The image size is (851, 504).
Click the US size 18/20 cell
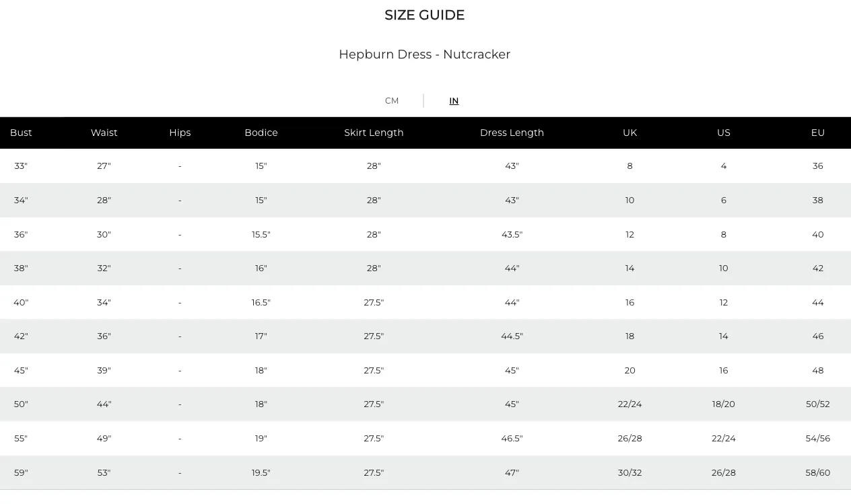pos(724,404)
